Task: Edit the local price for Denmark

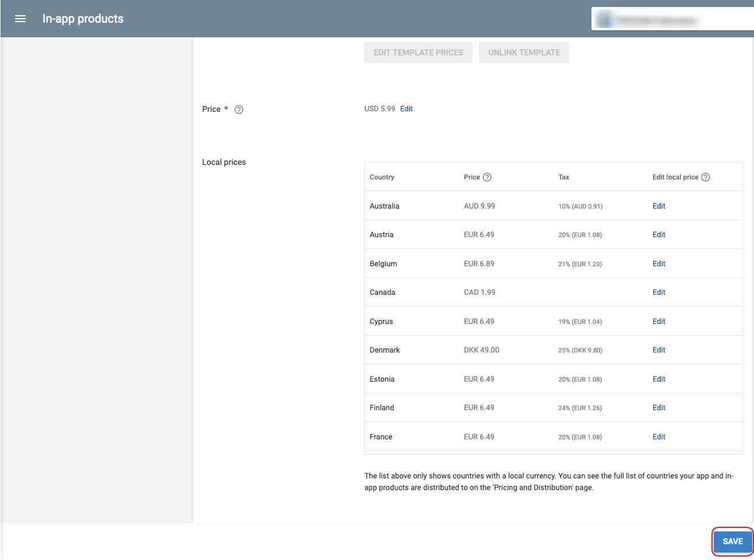Action: pyautogui.click(x=659, y=350)
